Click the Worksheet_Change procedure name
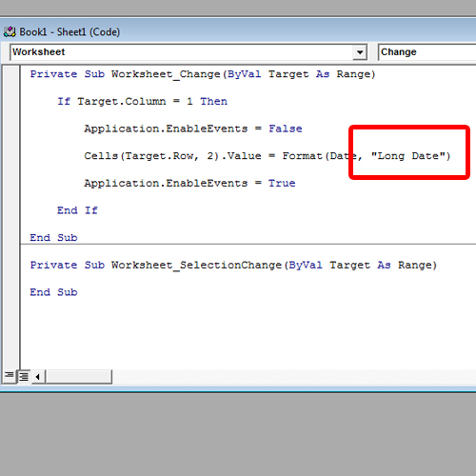The image size is (476, 476). coord(166,74)
